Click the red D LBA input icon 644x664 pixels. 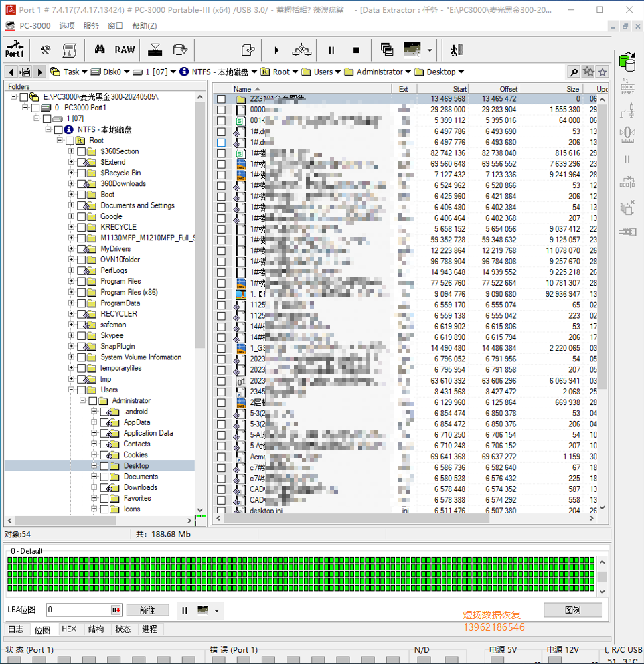116,610
